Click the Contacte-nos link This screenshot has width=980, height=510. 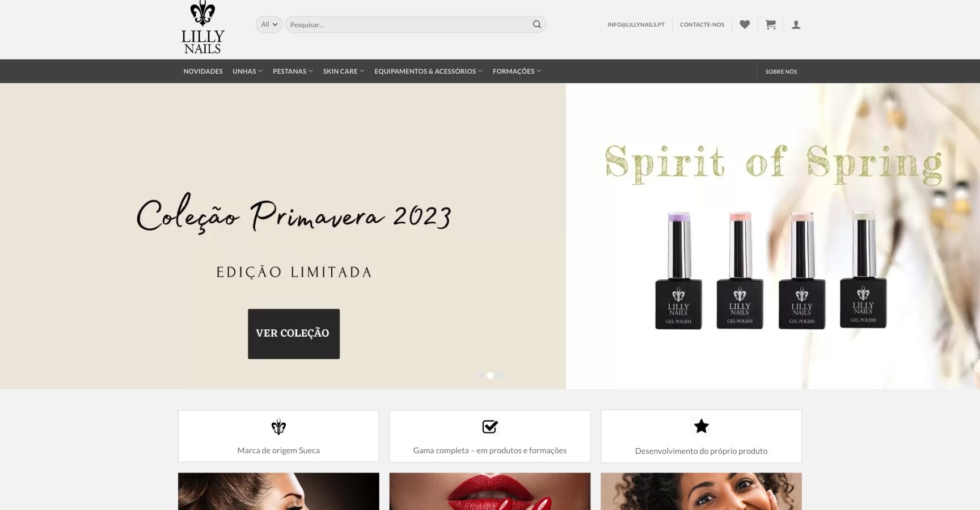click(702, 25)
